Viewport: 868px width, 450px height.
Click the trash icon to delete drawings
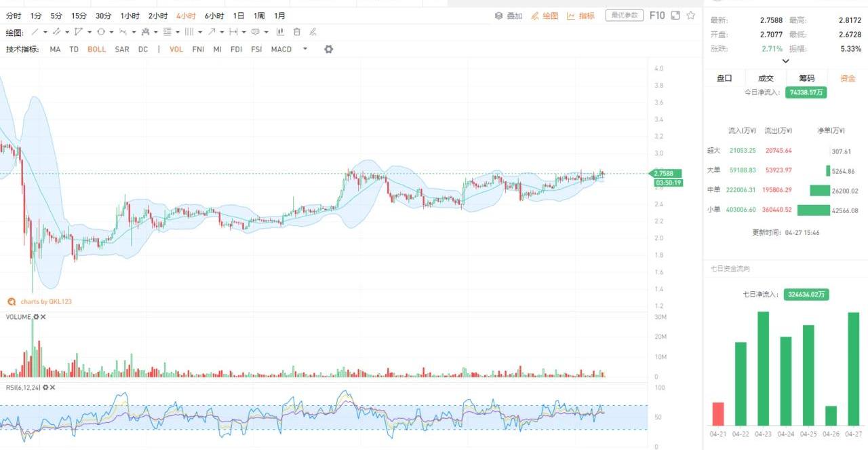pos(297,32)
